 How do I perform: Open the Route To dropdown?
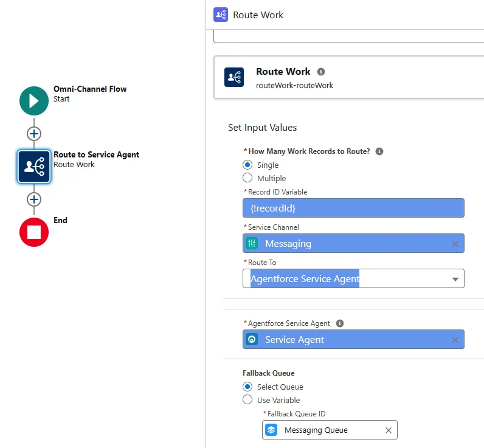tap(353, 278)
